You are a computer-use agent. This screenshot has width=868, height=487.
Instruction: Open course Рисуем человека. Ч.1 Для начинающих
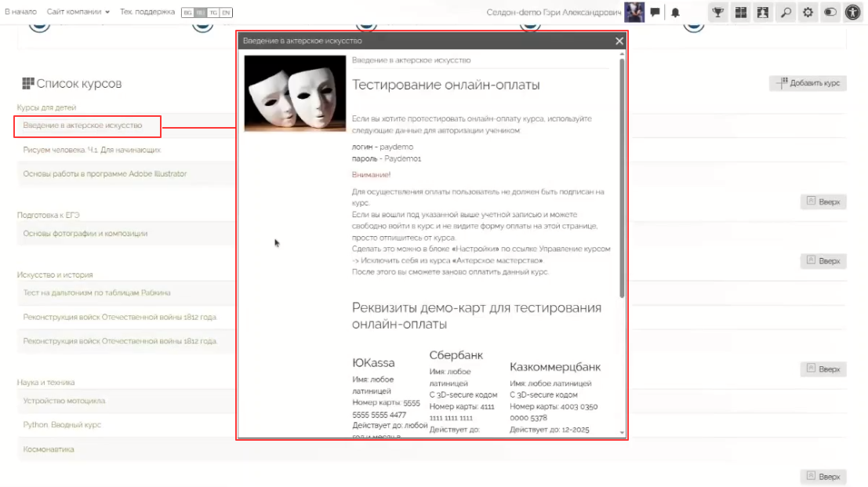pyautogui.click(x=92, y=150)
